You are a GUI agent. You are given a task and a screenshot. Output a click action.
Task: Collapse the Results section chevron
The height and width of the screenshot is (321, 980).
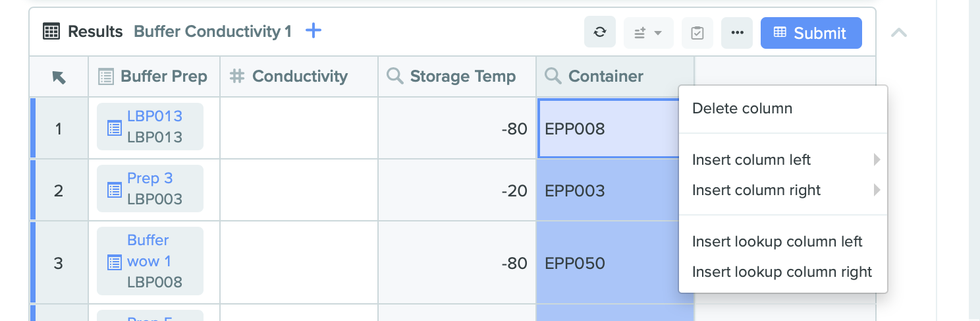pyautogui.click(x=899, y=32)
